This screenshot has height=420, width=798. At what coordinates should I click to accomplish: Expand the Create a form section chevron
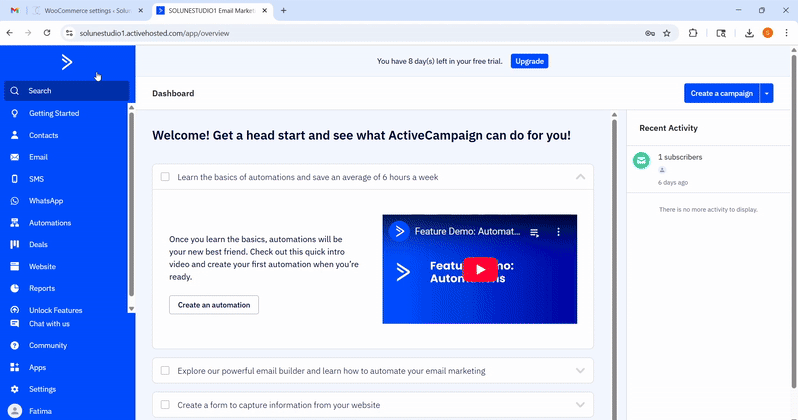point(580,405)
